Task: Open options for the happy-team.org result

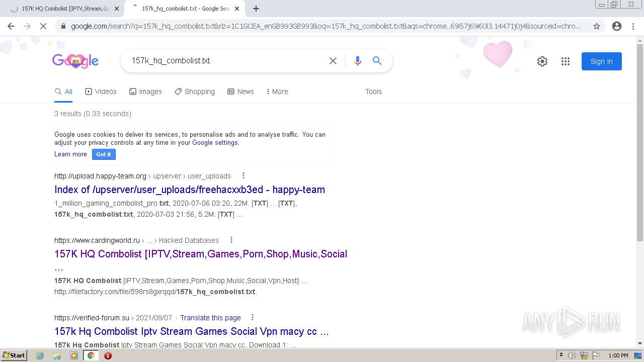Action: (x=244, y=176)
